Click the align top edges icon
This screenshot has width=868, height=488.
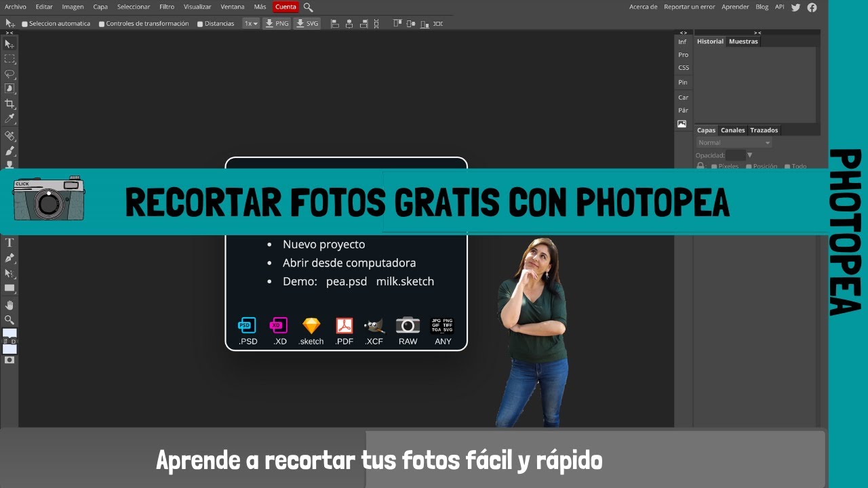(397, 23)
